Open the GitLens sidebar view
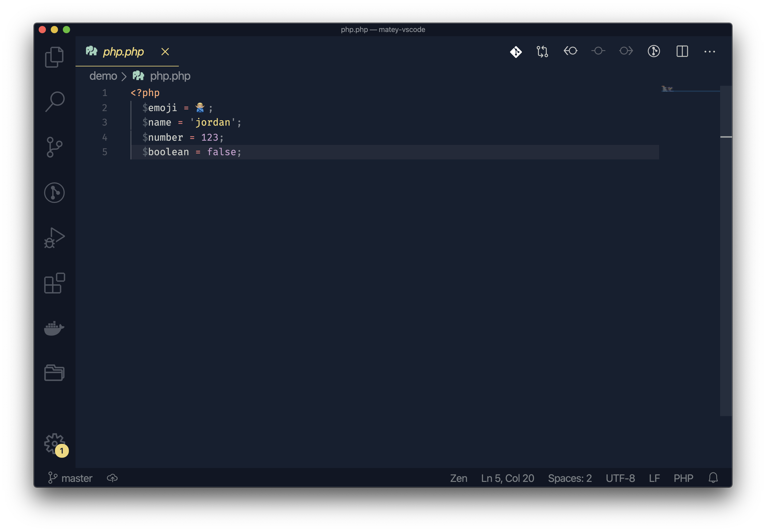The width and height of the screenshot is (766, 532). (x=54, y=193)
